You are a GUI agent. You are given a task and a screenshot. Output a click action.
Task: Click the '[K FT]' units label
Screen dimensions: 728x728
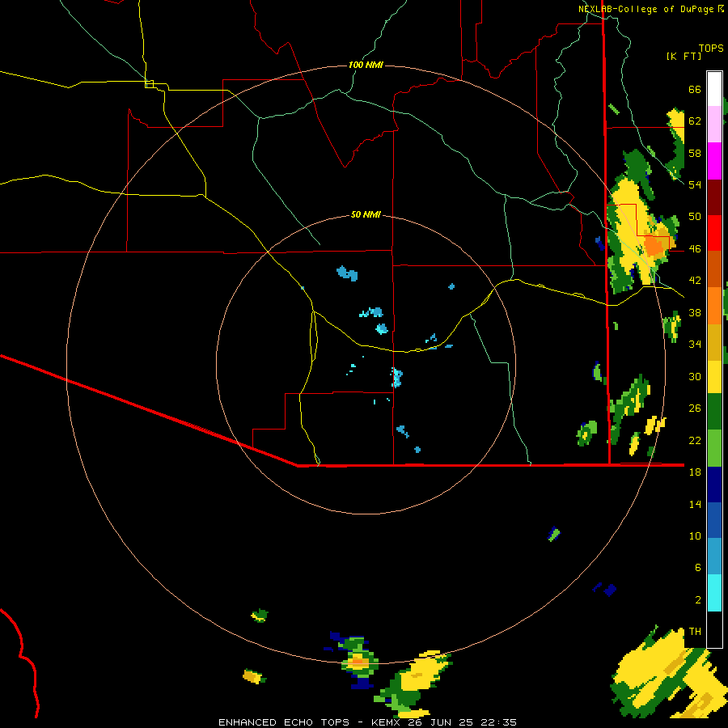pos(684,56)
